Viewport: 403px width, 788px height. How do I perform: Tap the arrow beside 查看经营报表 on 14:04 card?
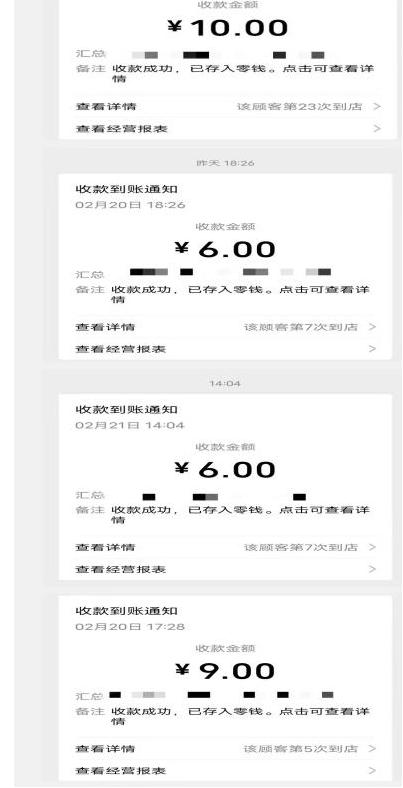tap(372, 569)
